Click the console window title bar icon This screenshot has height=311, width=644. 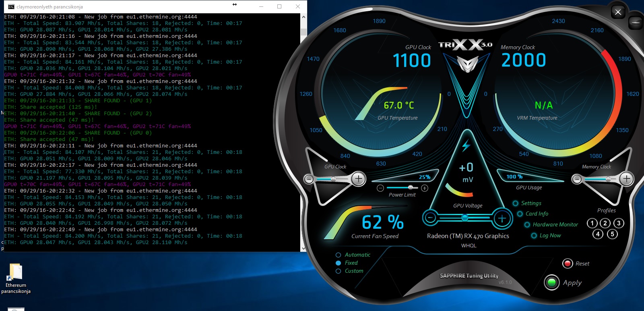(x=11, y=6)
